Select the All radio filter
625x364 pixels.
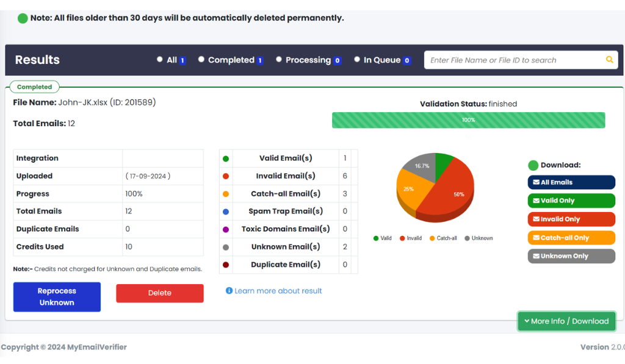point(160,59)
